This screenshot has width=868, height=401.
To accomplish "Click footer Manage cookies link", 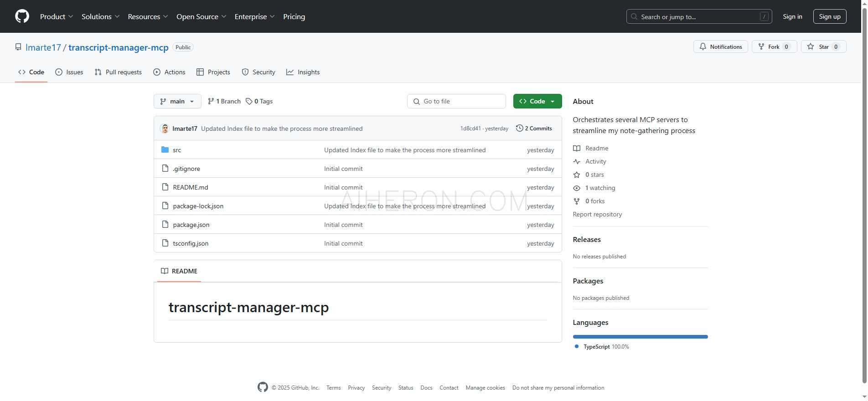I will click(x=485, y=388).
